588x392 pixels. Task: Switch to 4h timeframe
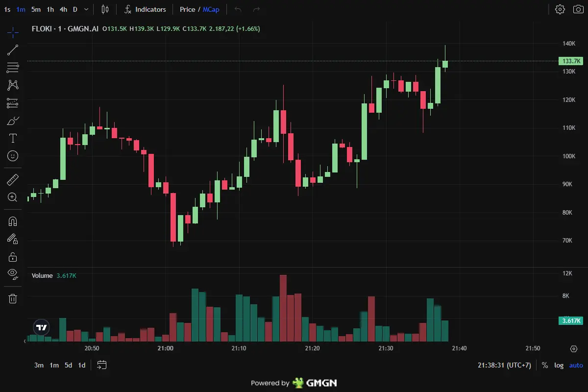click(64, 9)
